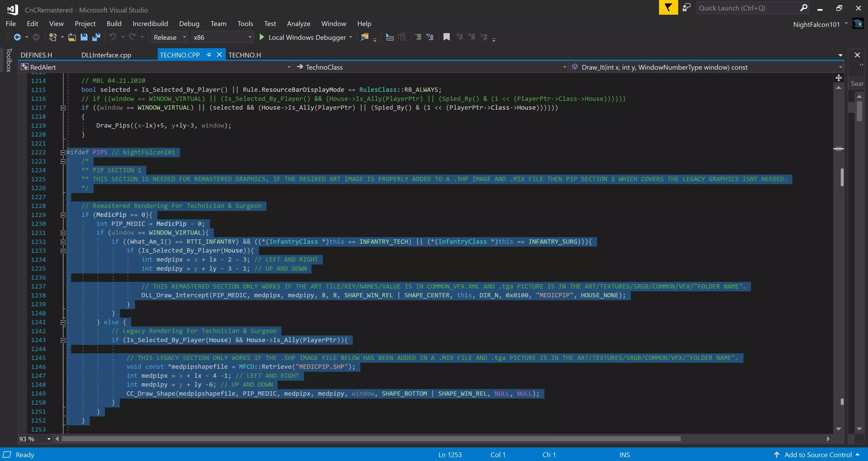Open the notifications filter flag icon
This screenshot has width=868, height=461.
pyautogui.click(x=668, y=8)
